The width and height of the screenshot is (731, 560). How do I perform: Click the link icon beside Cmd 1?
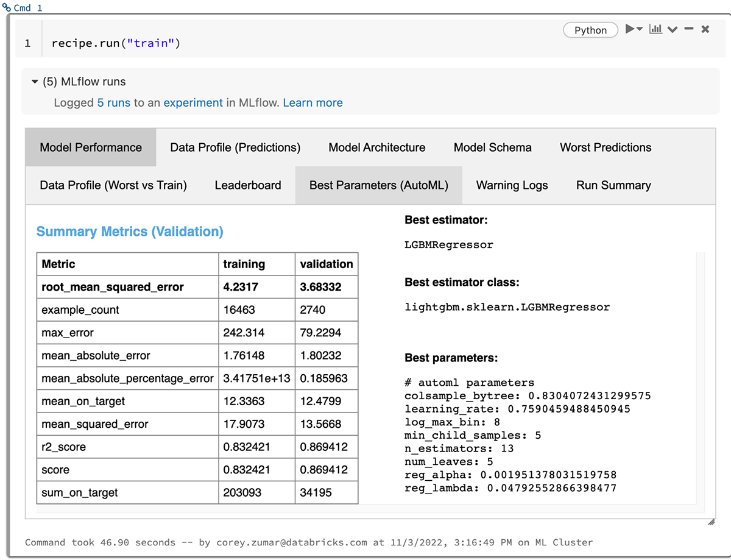(6, 9)
